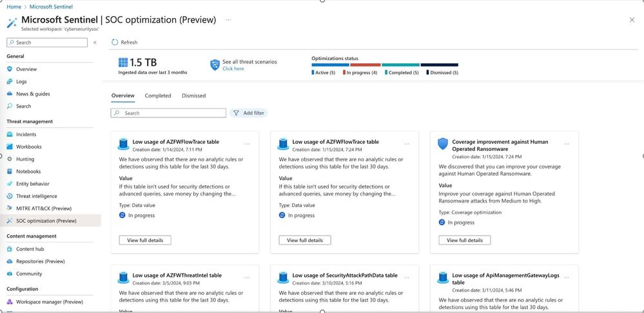View full details of 1/14/2024 AZFWFlowTrace card
The image size is (644, 313).
pyautogui.click(x=145, y=240)
